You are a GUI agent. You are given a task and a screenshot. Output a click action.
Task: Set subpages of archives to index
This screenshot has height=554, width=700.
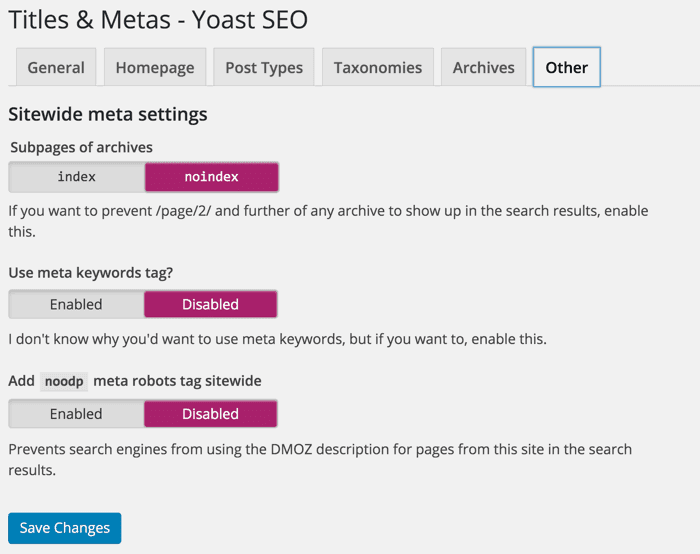coord(77,177)
